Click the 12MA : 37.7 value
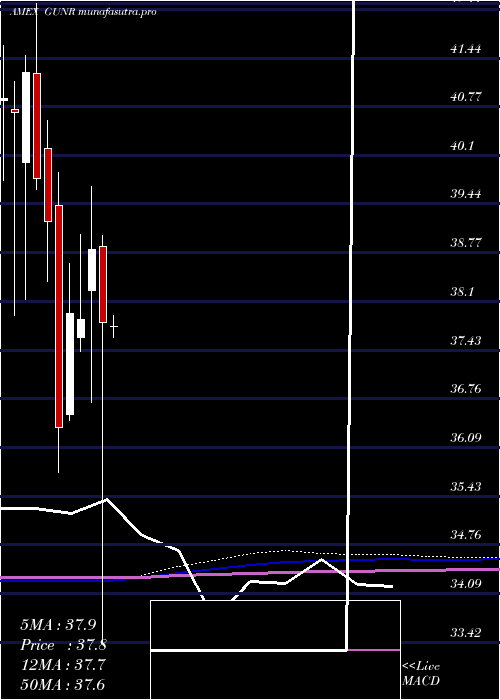Viewport: 500px width, 700px height. [x=62, y=665]
